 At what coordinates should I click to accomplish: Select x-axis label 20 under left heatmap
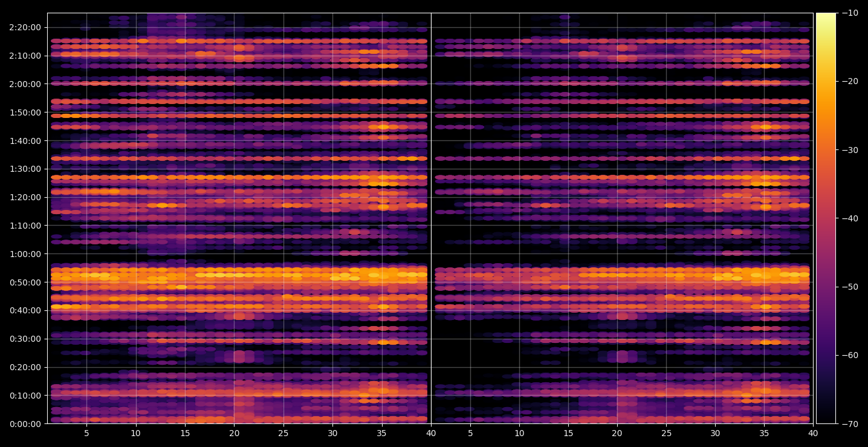pos(234,434)
